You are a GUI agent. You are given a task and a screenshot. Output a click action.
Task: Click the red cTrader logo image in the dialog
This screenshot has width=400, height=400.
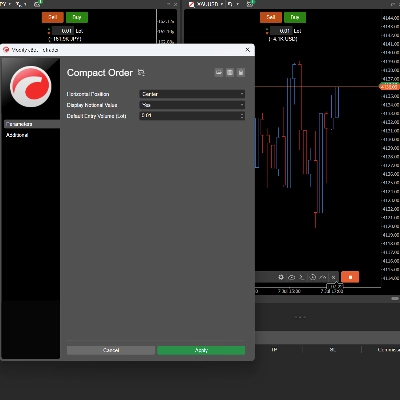[x=31, y=86]
